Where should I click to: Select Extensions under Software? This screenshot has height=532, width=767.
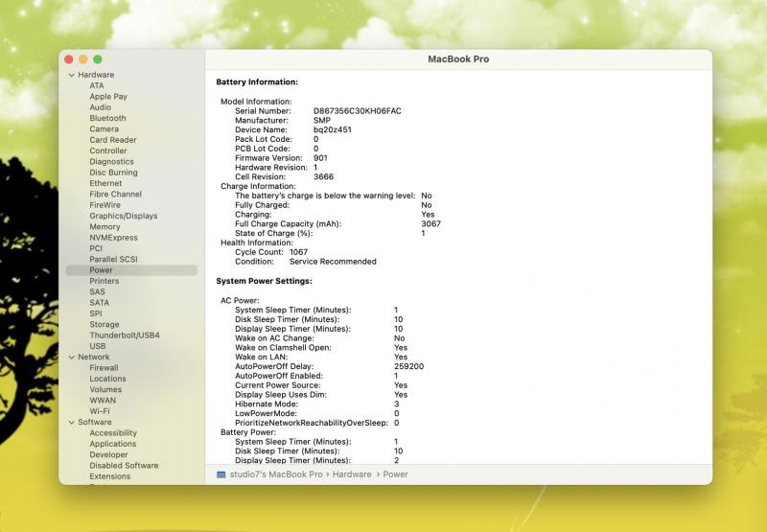point(110,476)
